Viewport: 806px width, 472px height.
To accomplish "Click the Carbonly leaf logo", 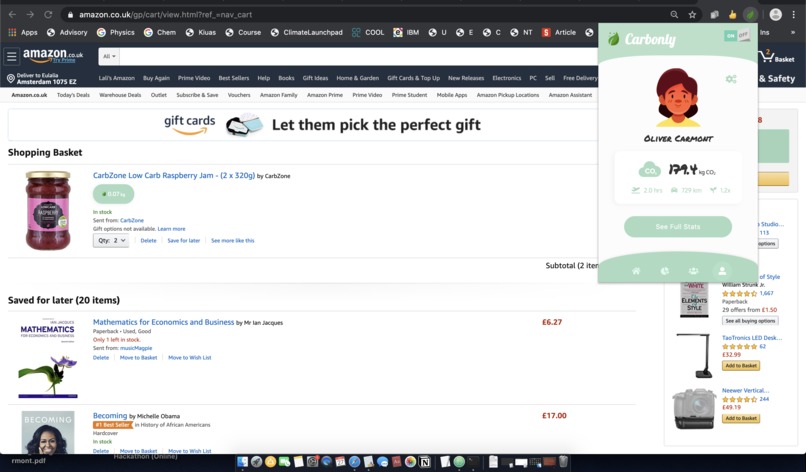I will pos(613,39).
